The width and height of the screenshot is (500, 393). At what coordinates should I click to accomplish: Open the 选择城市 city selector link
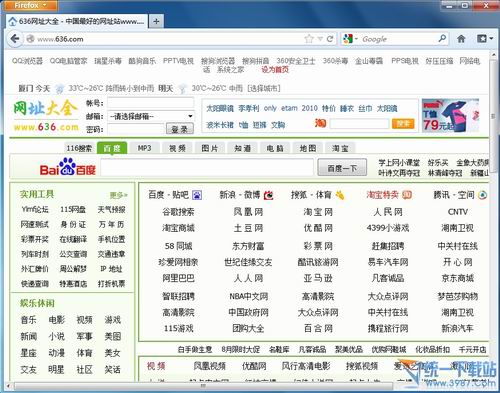pyautogui.click(x=264, y=88)
